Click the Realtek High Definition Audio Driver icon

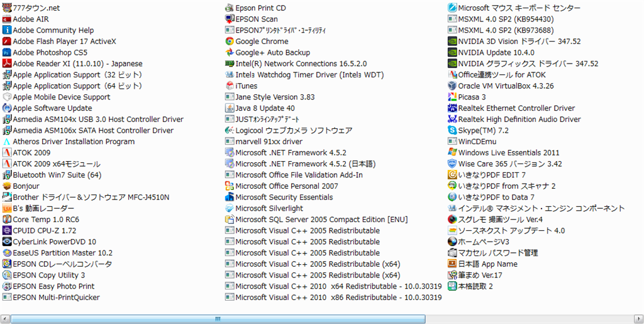pos(452,119)
